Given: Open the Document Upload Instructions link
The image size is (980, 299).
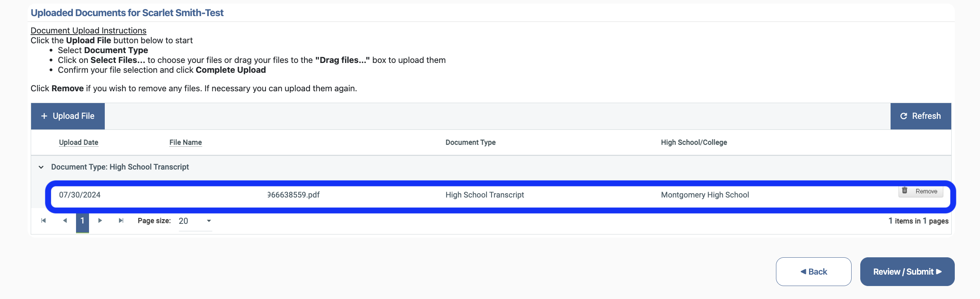Looking at the screenshot, I should point(88,30).
